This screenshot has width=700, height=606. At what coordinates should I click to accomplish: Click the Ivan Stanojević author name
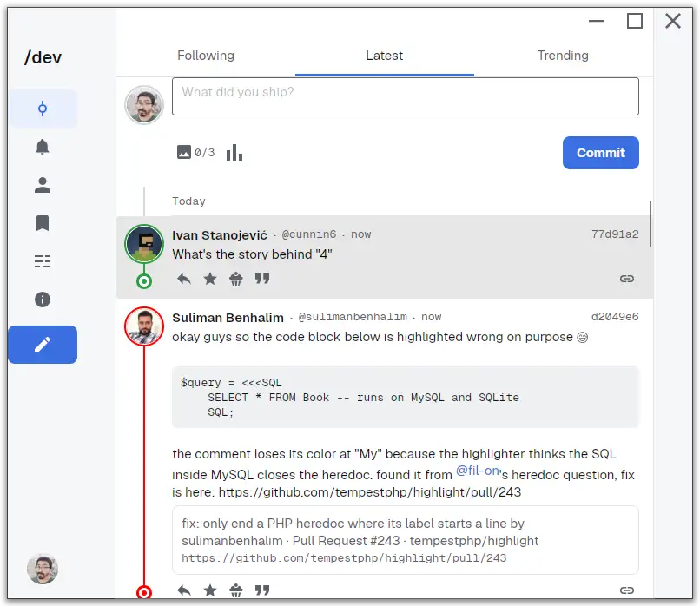coord(220,235)
